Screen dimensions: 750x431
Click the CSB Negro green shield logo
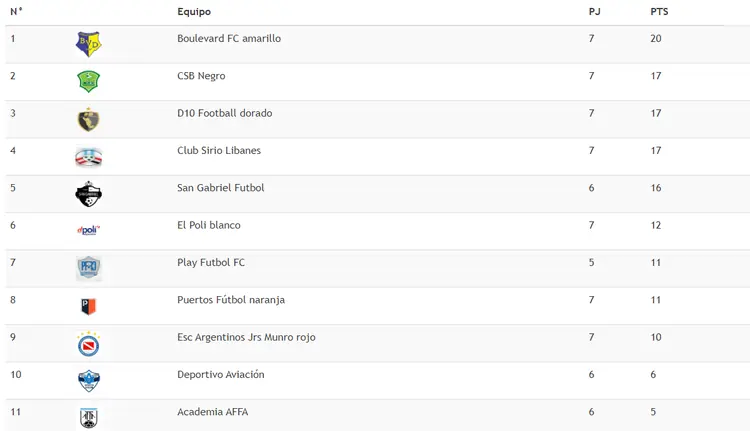pyautogui.click(x=88, y=81)
